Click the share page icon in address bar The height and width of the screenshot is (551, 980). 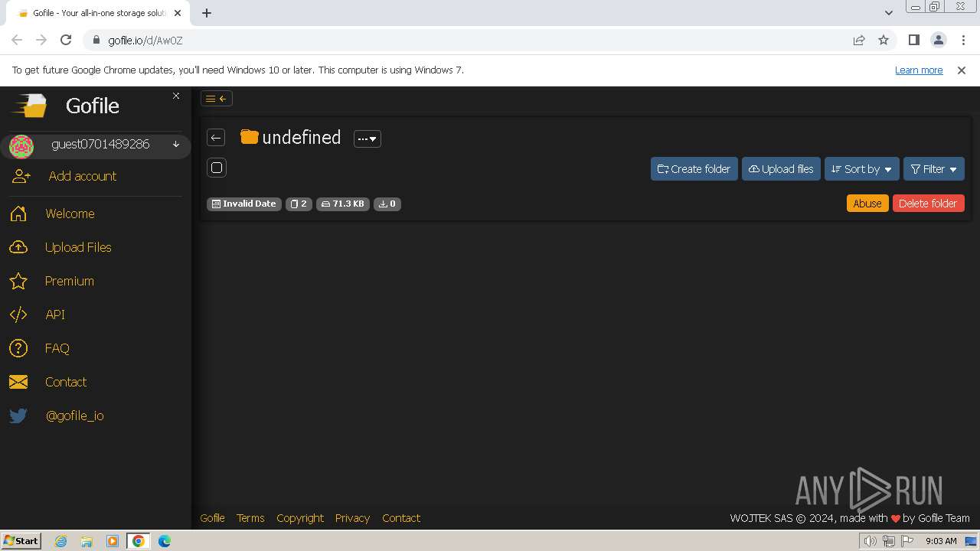(859, 41)
